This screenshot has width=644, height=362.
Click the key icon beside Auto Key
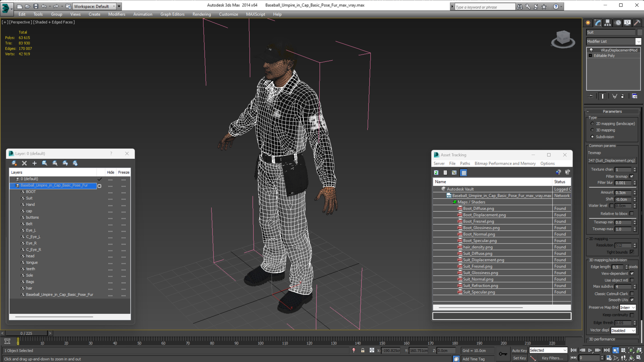pos(503,354)
